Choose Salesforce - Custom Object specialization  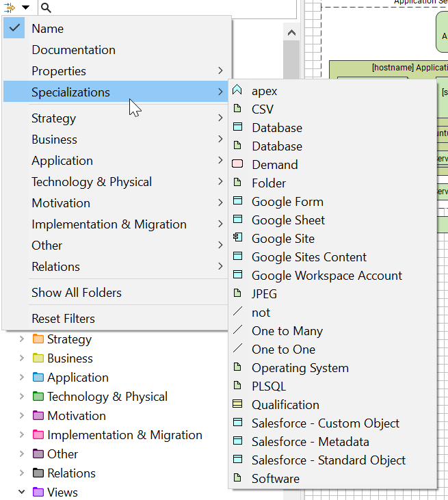(325, 423)
